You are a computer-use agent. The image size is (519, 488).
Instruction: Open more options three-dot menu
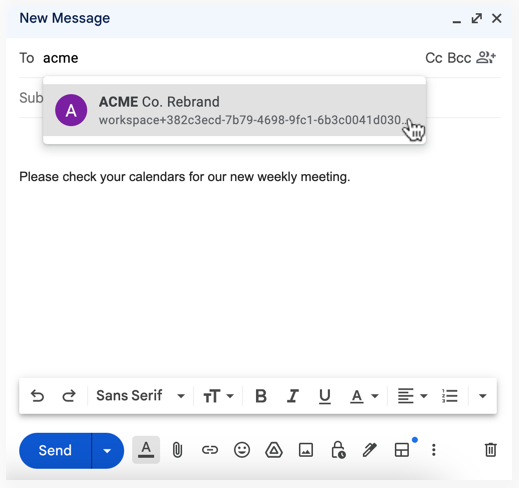pyautogui.click(x=433, y=450)
